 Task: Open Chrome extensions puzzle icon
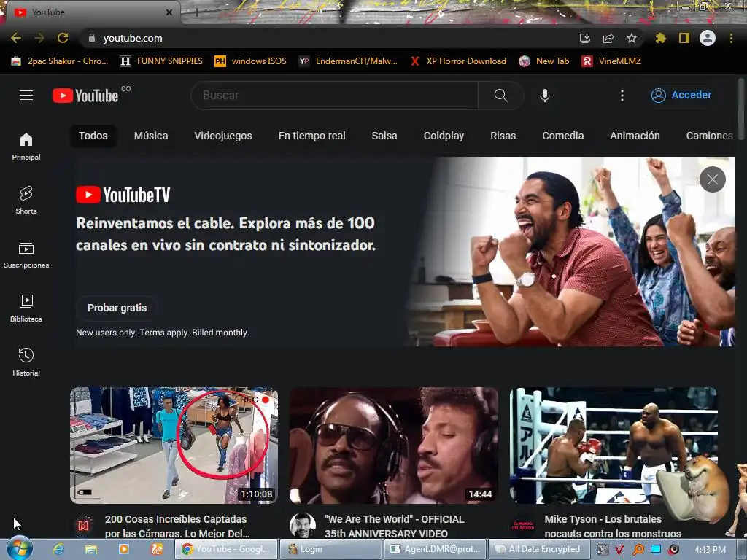(x=661, y=38)
